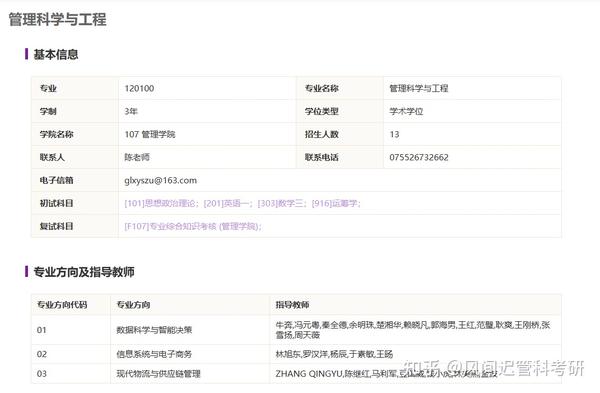Click the major code 120100
This screenshot has height=393, width=600.
tap(139, 88)
